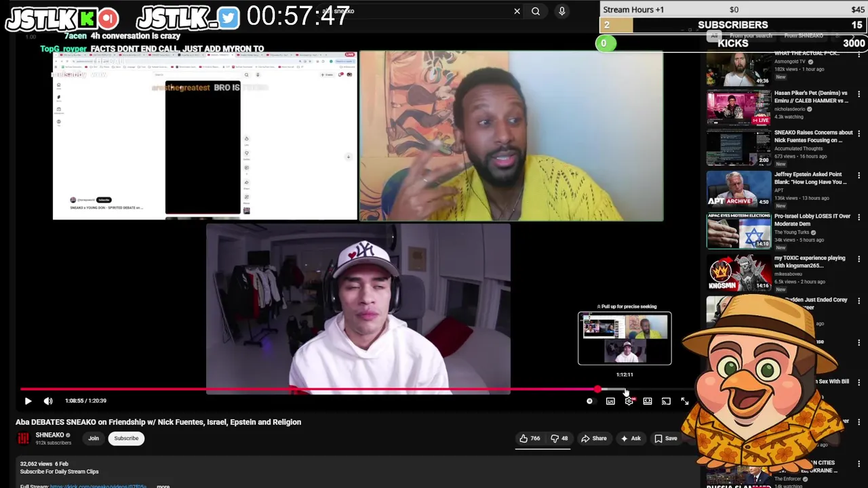Open the kick.com full stream link
The width and height of the screenshot is (868, 488).
pyautogui.click(x=98, y=486)
